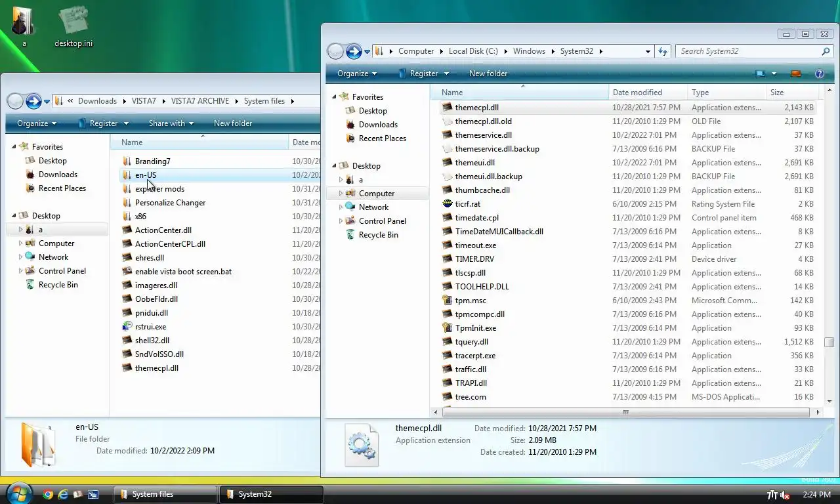
Task: Go forward in the System files window
Action: (33, 101)
